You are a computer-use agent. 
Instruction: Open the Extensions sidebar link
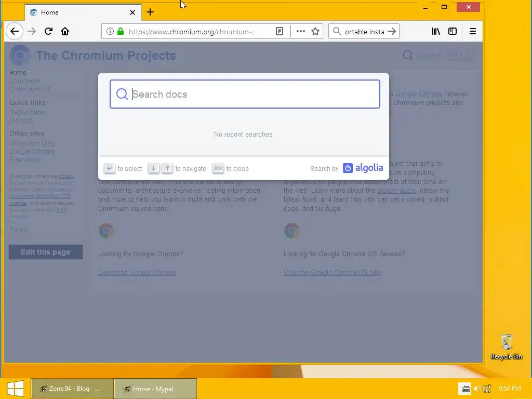pos(25,160)
